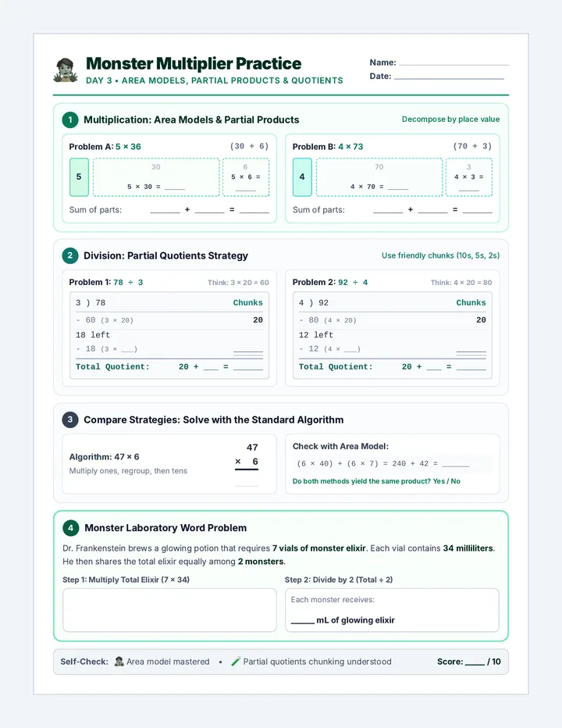Click the green number 4 section badge

coord(70,528)
